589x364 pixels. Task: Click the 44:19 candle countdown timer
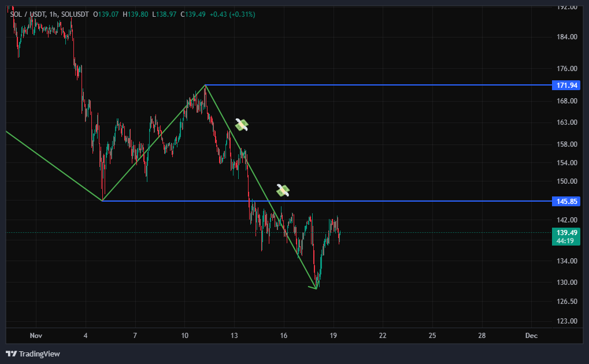(x=566, y=240)
